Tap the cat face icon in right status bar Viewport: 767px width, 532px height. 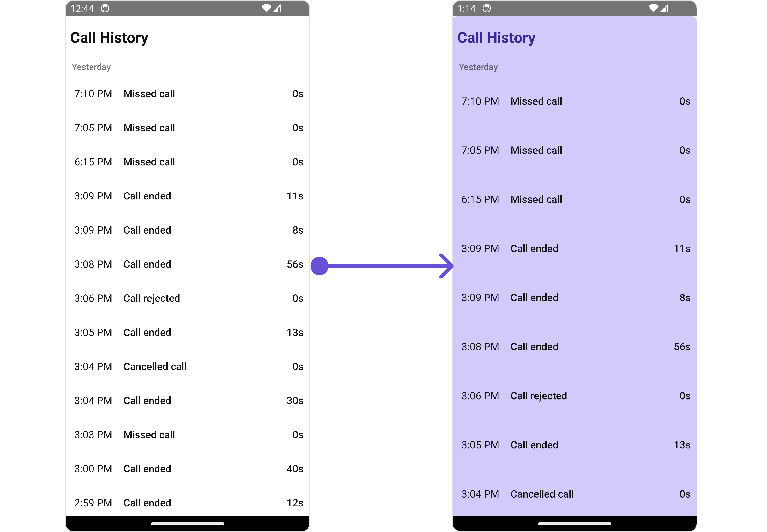(487, 8)
